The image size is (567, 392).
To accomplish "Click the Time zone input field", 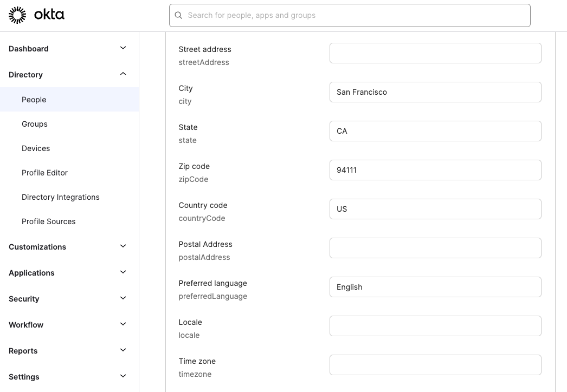I will click(x=435, y=365).
